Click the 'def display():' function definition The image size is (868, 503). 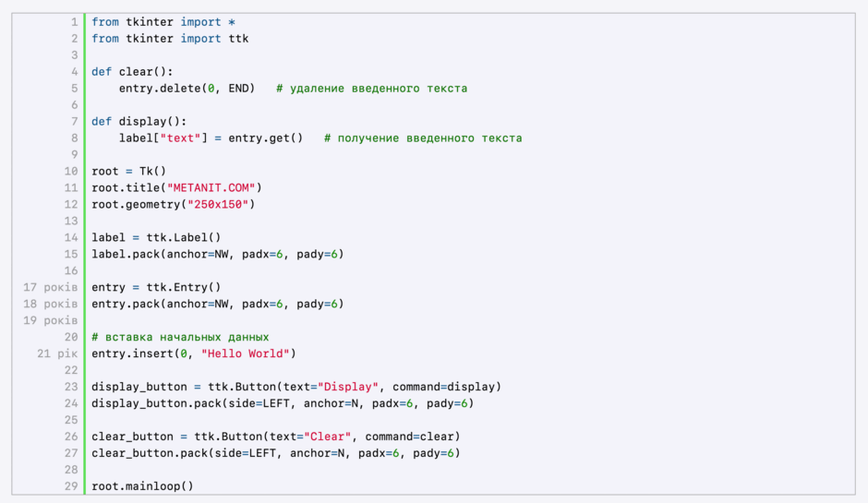tap(139, 122)
